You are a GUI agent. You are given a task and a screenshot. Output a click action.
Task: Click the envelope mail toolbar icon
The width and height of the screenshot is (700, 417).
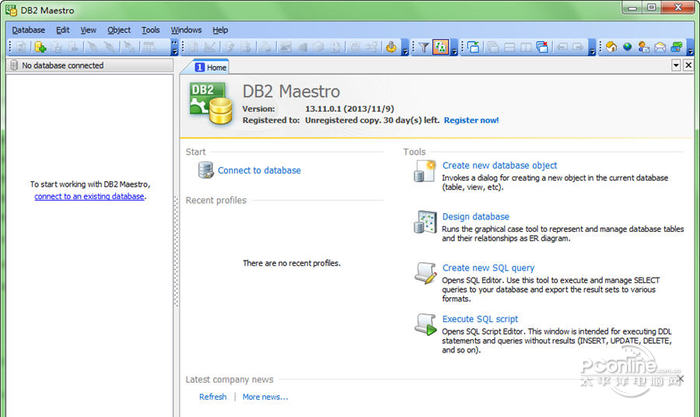click(660, 47)
